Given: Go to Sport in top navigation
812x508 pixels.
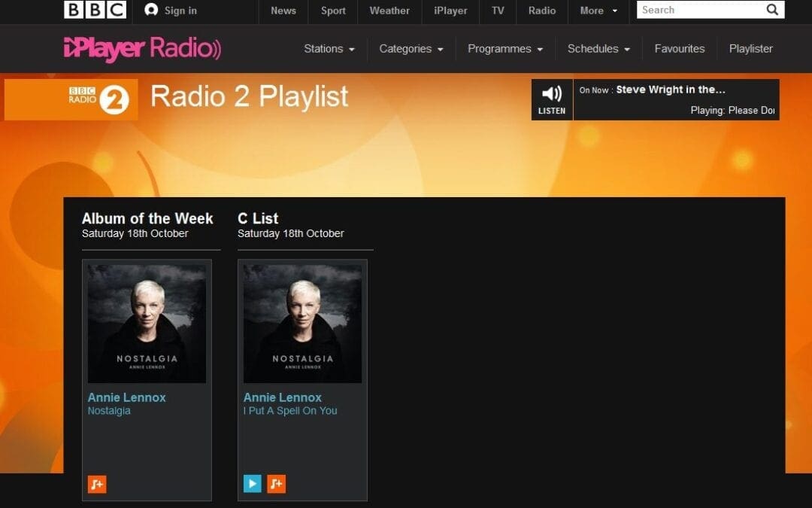Looking at the screenshot, I should pyautogui.click(x=333, y=11).
